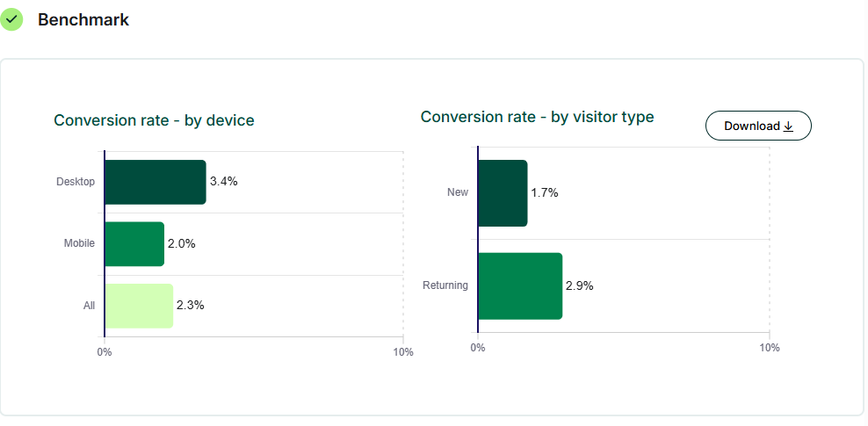Click the Benchmark section heading
Viewport: 868px width, 426px height.
(83, 20)
